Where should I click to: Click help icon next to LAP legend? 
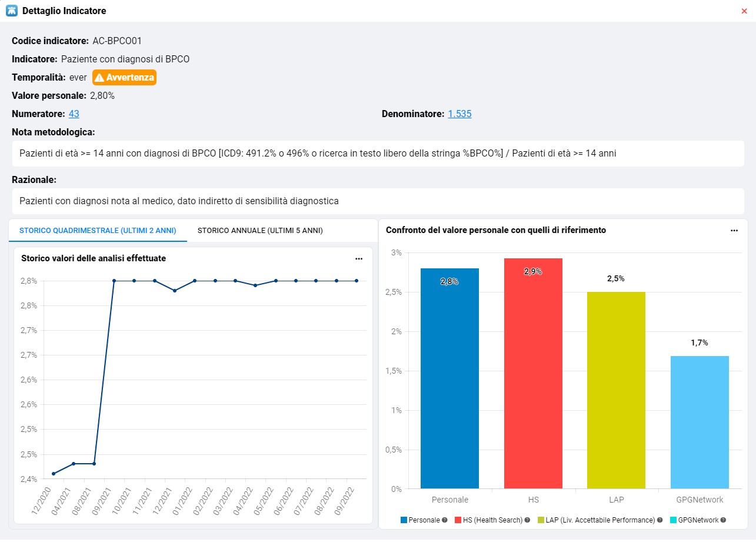coord(660,520)
